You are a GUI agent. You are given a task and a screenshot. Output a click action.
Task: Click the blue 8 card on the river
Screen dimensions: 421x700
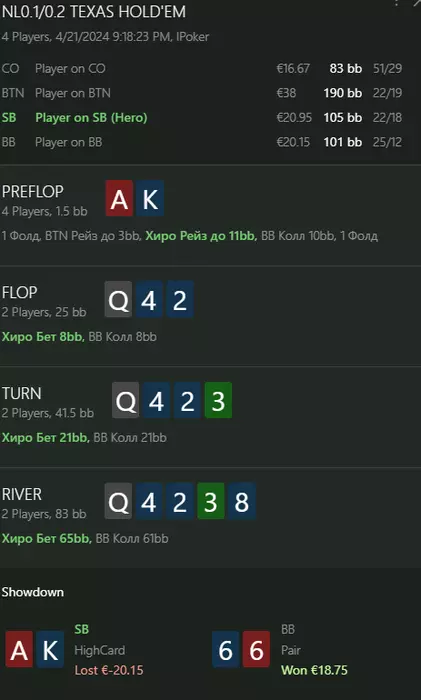(242, 501)
